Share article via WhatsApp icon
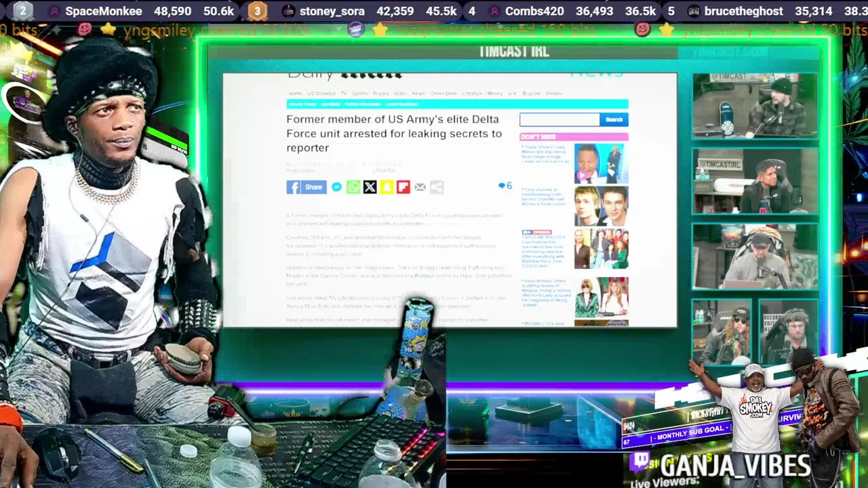This screenshot has width=868, height=488. click(353, 187)
